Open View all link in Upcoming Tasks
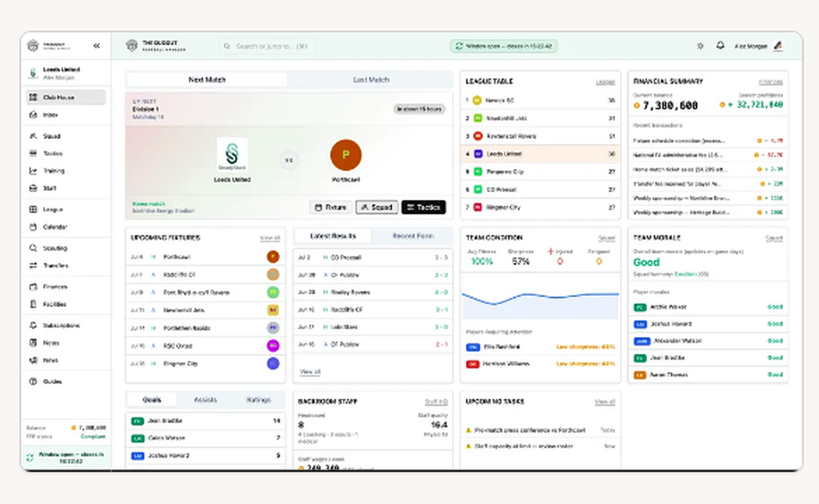 point(605,402)
